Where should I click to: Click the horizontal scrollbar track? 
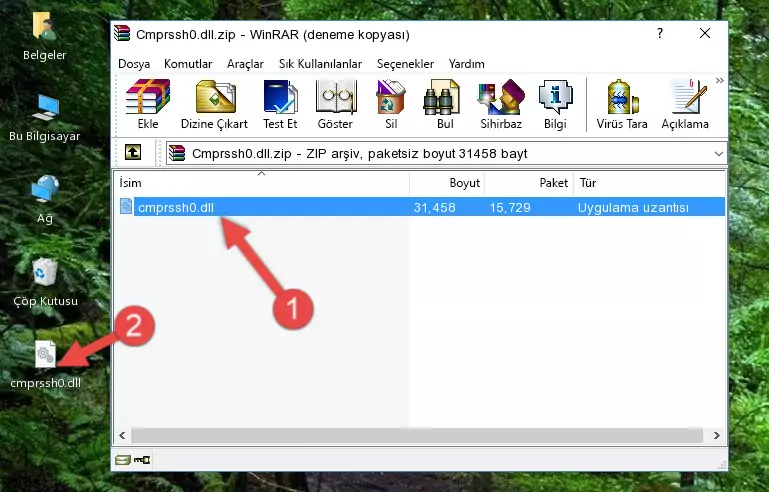[x=417, y=435]
